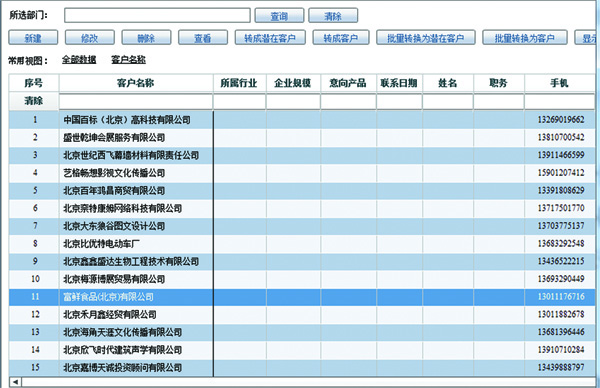Open the 全部数据 view link
The image size is (600, 388).
(79, 60)
